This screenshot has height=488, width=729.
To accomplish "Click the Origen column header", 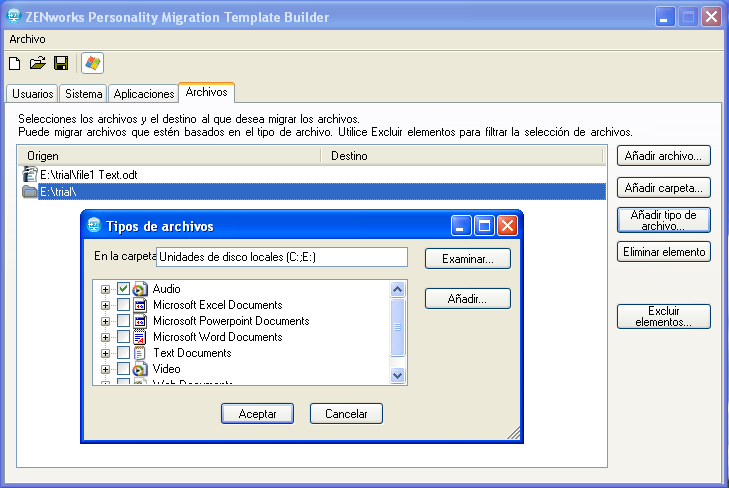I will (x=169, y=156).
